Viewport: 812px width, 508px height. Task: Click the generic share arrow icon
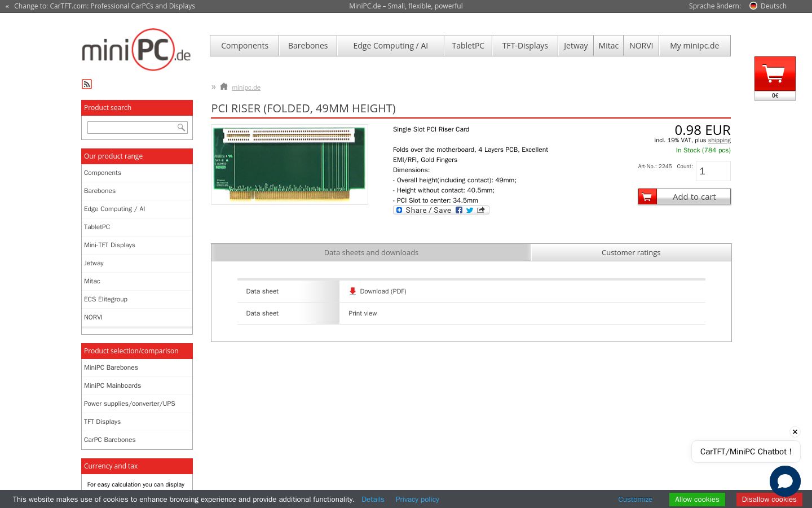pos(481,210)
